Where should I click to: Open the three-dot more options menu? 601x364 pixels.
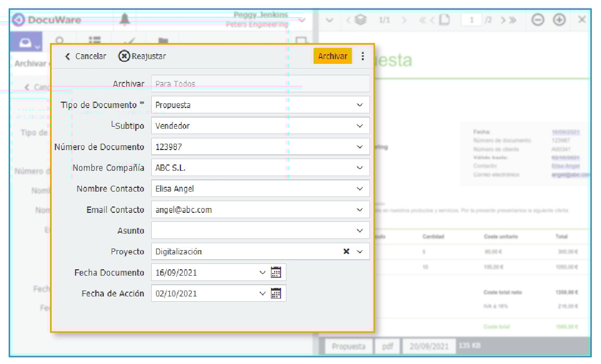tap(363, 56)
